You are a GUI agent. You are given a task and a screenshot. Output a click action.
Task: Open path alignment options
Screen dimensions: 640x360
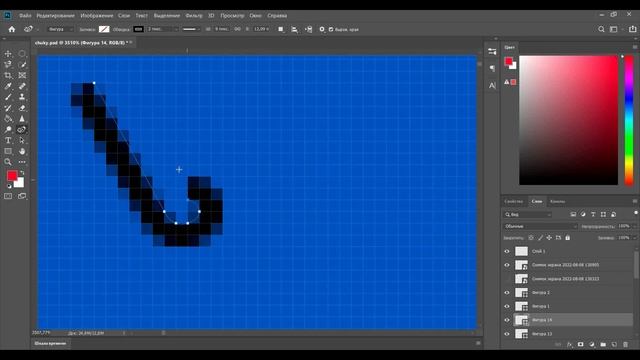pos(294,29)
